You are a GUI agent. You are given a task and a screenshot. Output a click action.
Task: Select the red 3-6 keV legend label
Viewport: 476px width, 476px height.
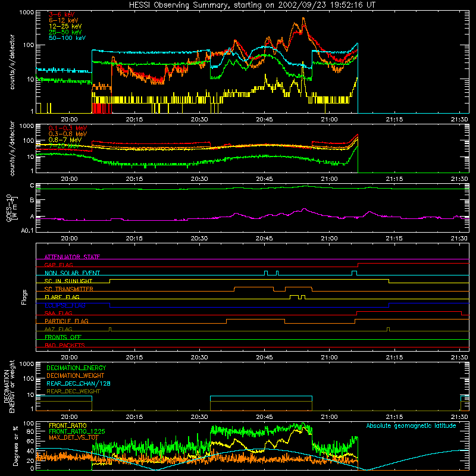62,14
